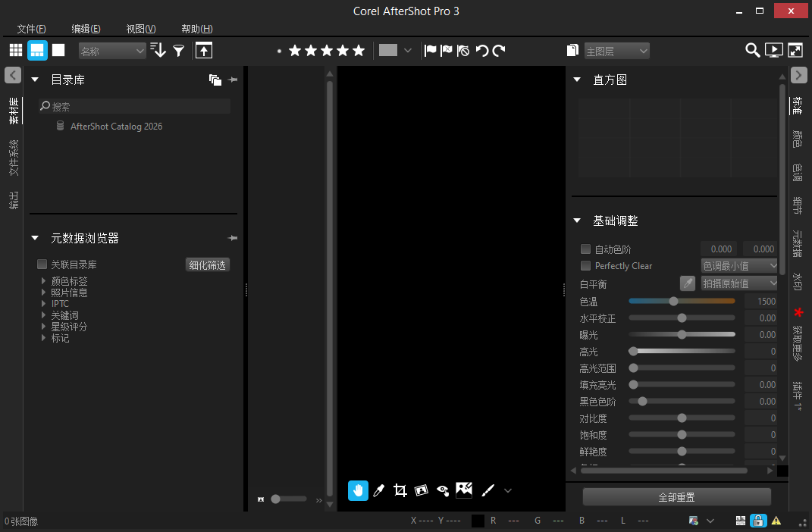
Task: Rotate image clockwise
Action: [x=499, y=50]
